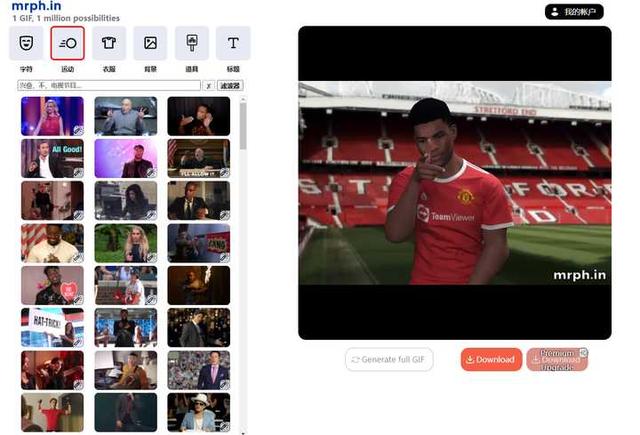
Task: Go to the mrph.in logo link
Action: (x=37, y=6)
